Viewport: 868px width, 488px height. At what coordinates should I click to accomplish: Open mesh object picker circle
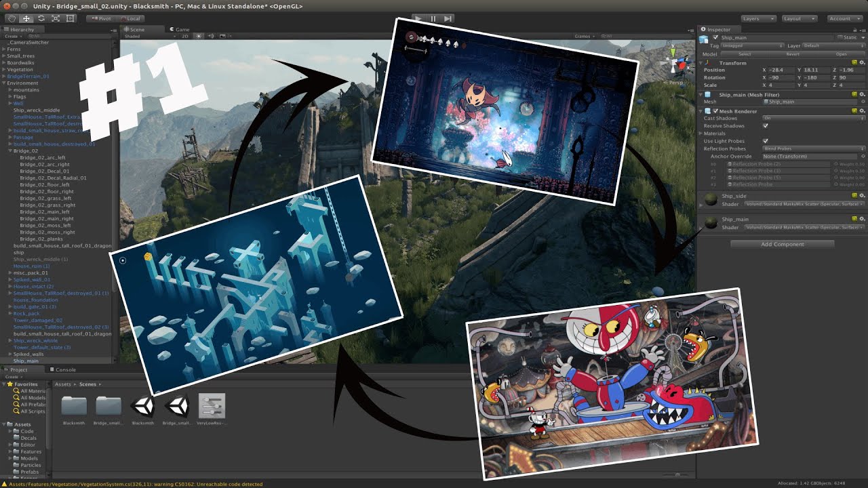pos(863,102)
